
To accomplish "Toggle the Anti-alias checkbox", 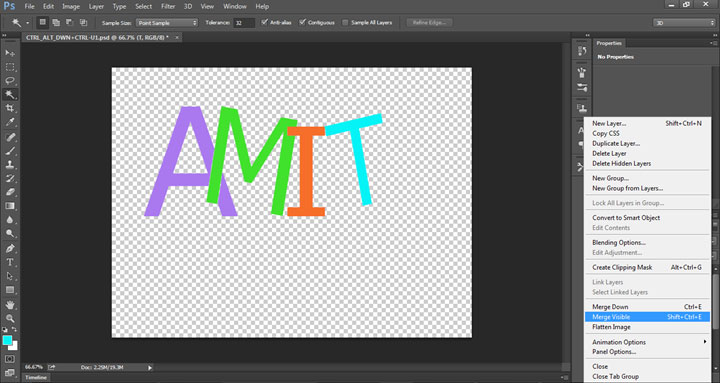I will click(x=264, y=22).
